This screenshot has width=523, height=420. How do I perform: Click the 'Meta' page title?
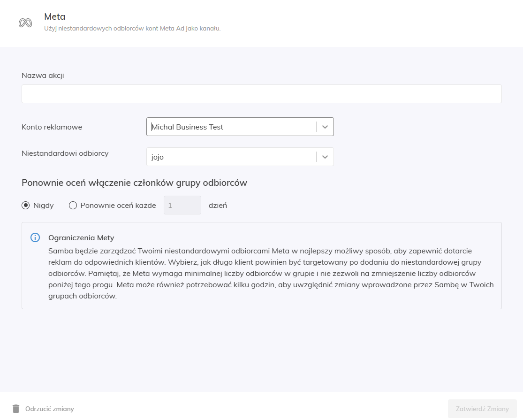54,17
